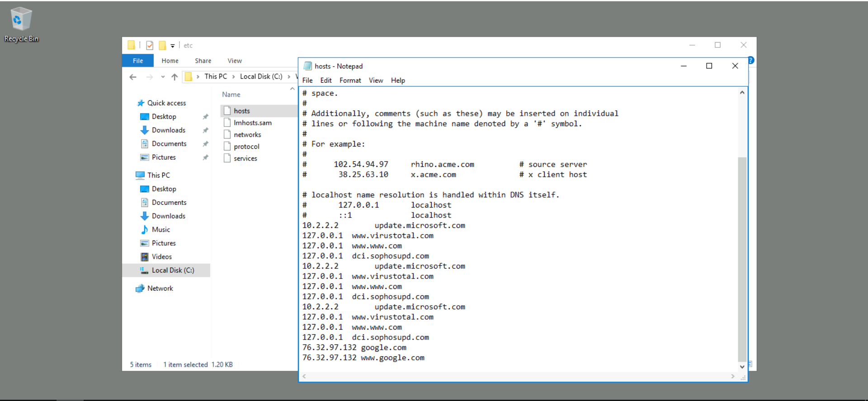The width and height of the screenshot is (868, 401).
Task: Click the Local Disk (C:) drive icon
Action: [x=144, y=270]
